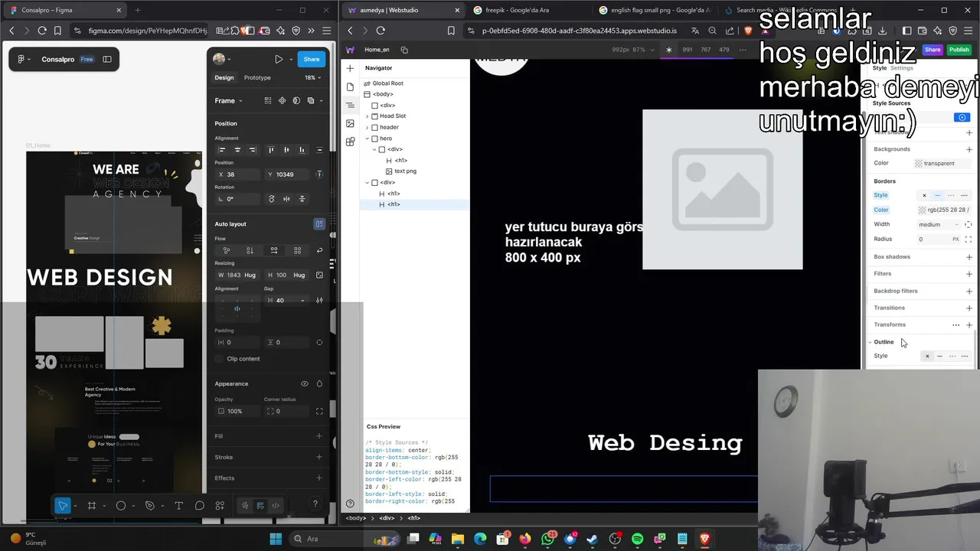
Task: Open the Transforms three-dot options
Action: click(955, 325)
